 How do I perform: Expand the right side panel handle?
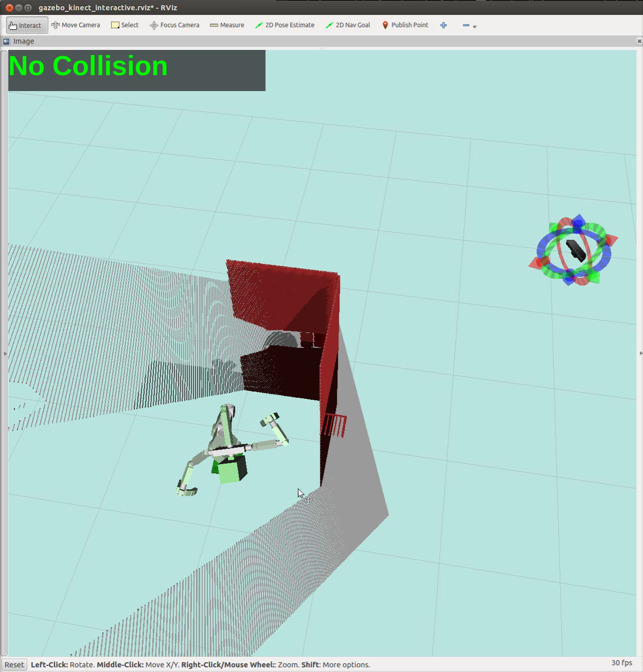tap(640, 353)
